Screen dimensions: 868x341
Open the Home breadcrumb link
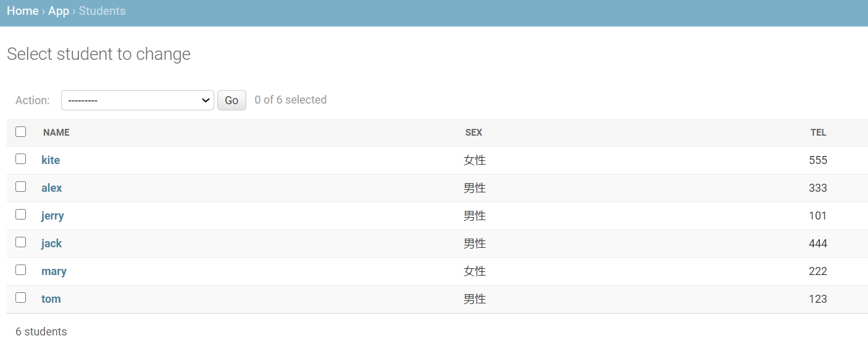coord(23,11)
